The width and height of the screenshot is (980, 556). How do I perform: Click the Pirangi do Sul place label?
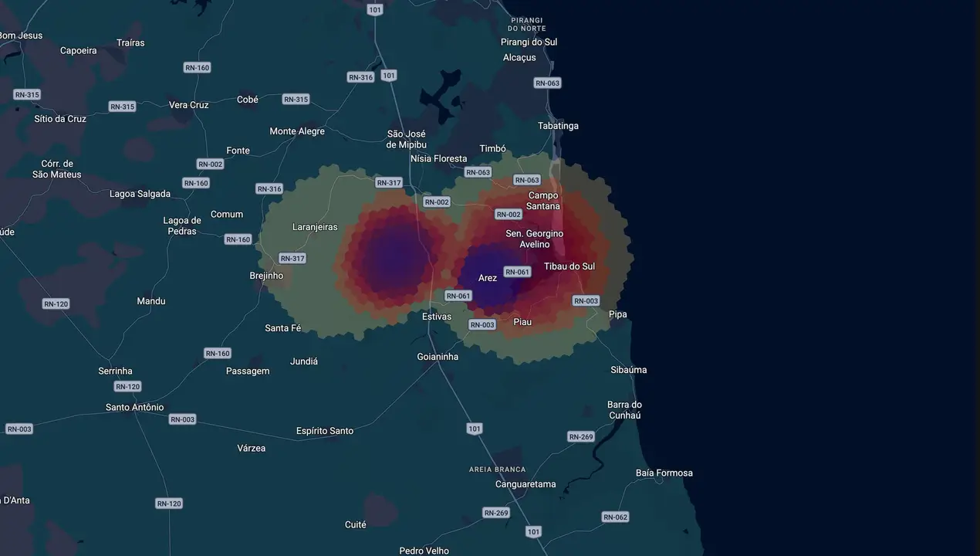click(529, 42)
